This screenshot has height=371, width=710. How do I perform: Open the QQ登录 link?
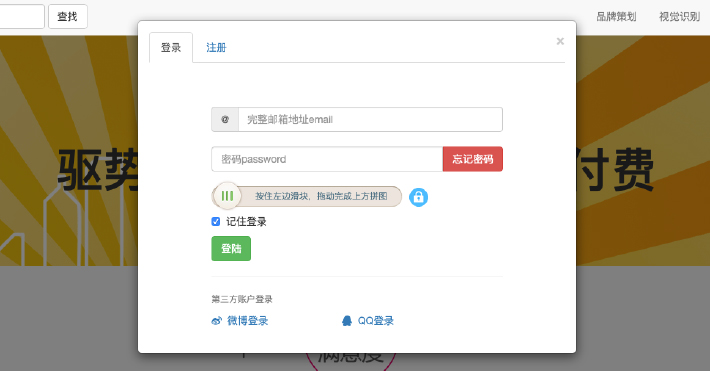(x=376, y=321)
